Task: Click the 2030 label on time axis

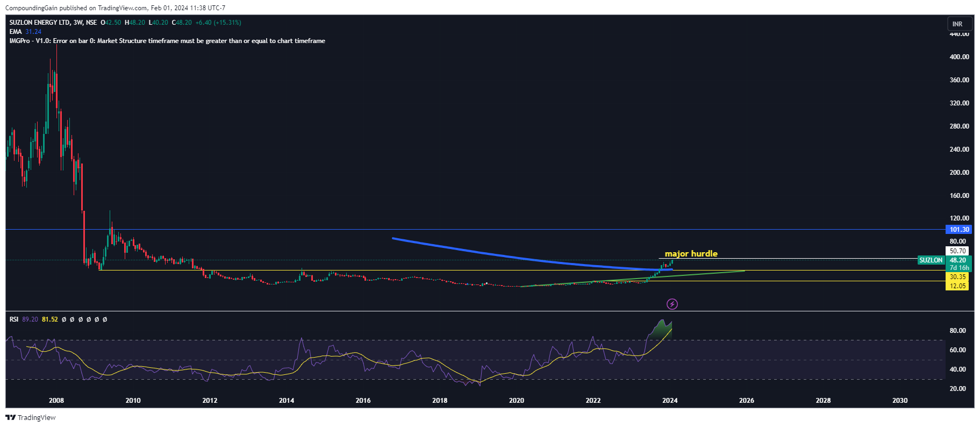Action: point(900,401)
